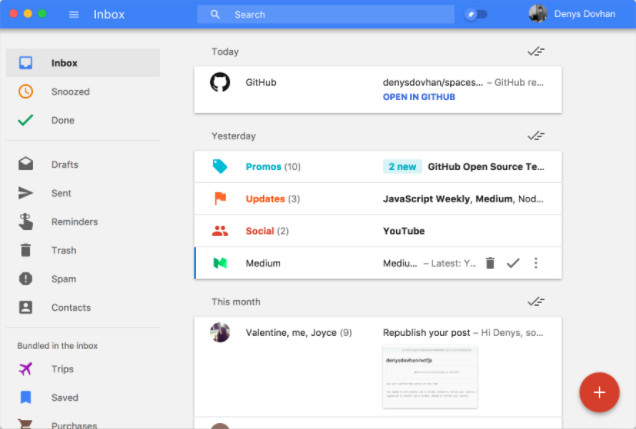Screen dimensions: 636x429
Task: Click the Social people icon
Action: pos(220,231)
